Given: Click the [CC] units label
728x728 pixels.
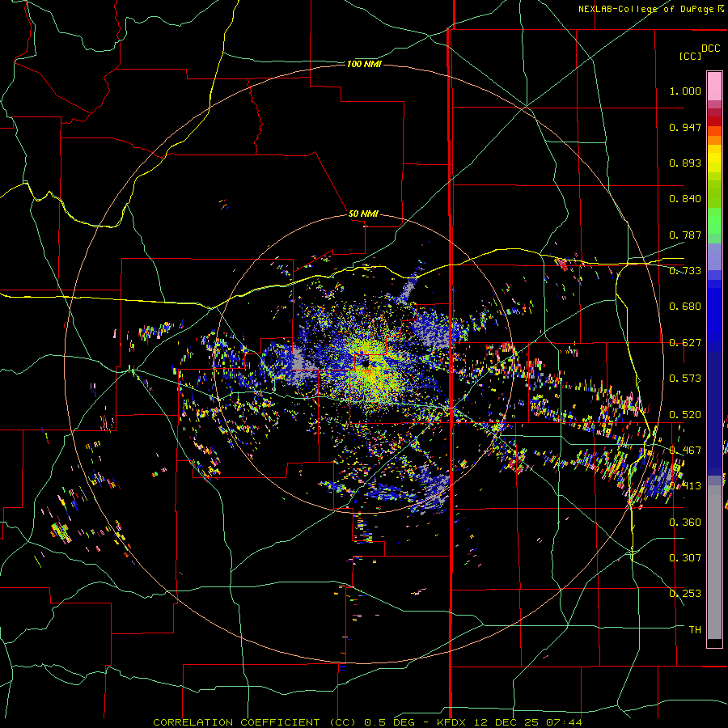Looking at the screenshot, I should (x=690, y=56).
